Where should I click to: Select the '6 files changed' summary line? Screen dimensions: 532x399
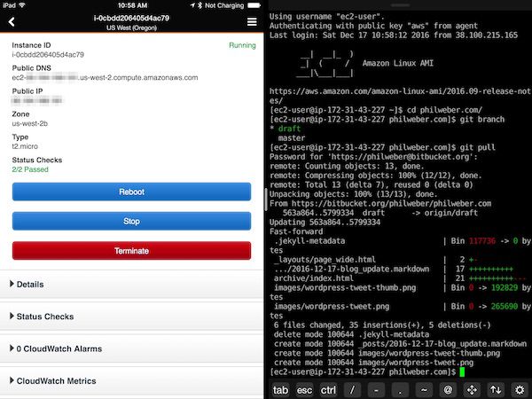point(382,325)
